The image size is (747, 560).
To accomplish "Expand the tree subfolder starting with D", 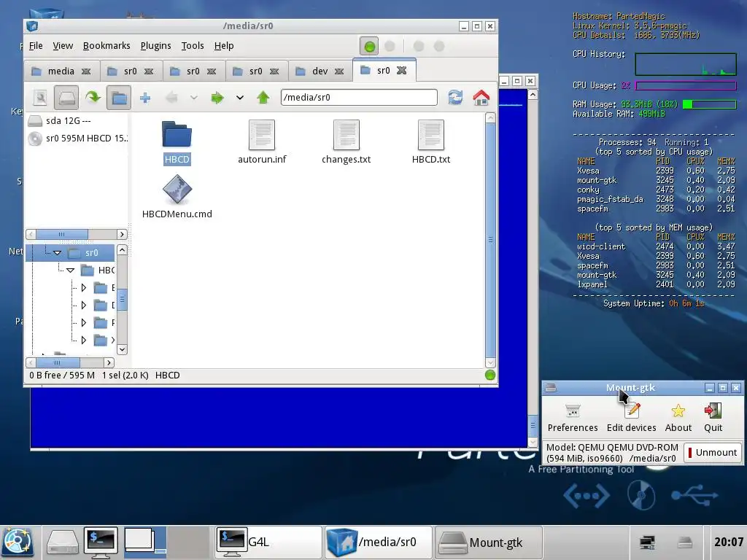I will click(x=84, y=306).
